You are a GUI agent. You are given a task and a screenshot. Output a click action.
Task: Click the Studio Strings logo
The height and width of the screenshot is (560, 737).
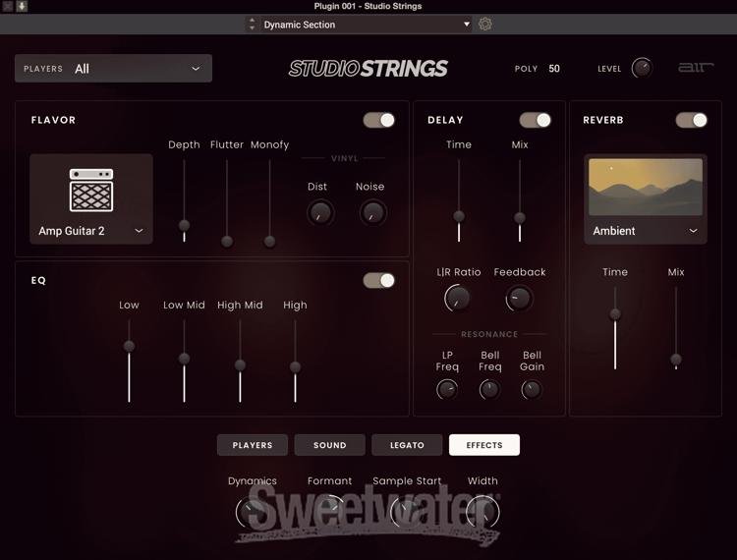[x=368, y=69]
